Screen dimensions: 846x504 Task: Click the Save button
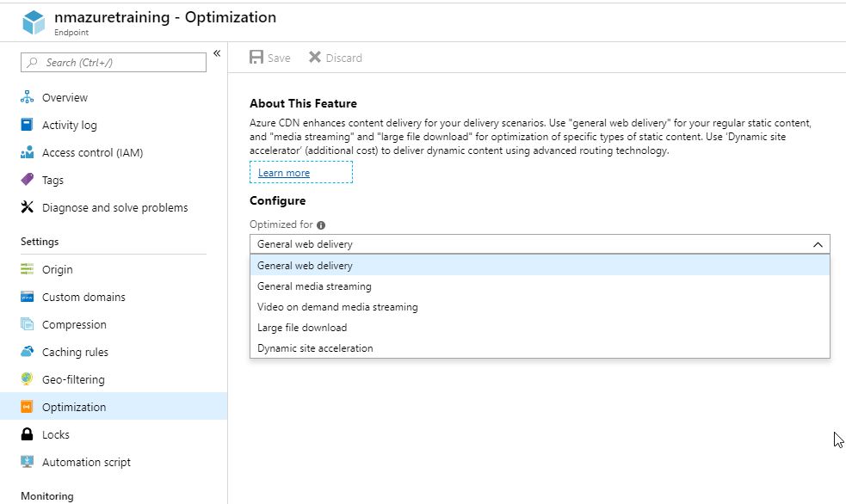(x=270, y=58)
